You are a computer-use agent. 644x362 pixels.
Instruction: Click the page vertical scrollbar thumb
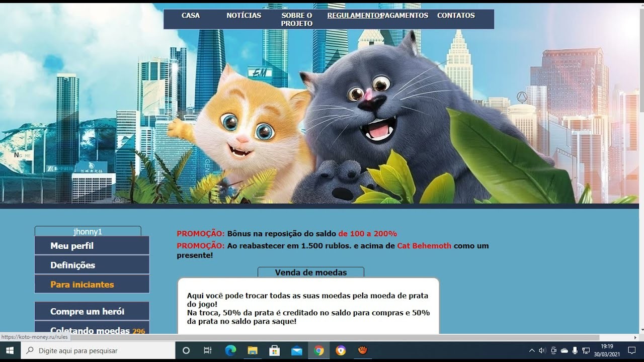point(641,60)
